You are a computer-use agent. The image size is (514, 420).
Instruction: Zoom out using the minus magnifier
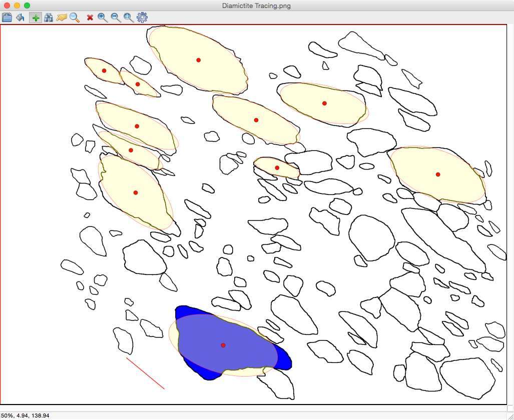(116, 17)
